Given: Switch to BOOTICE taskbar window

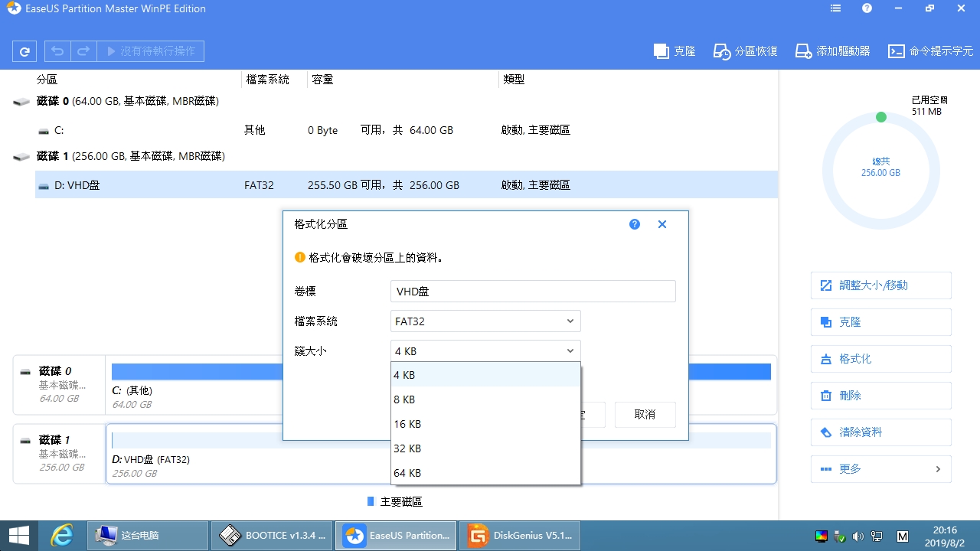Looking at the screenshot, I should click(x=273, y=535).
